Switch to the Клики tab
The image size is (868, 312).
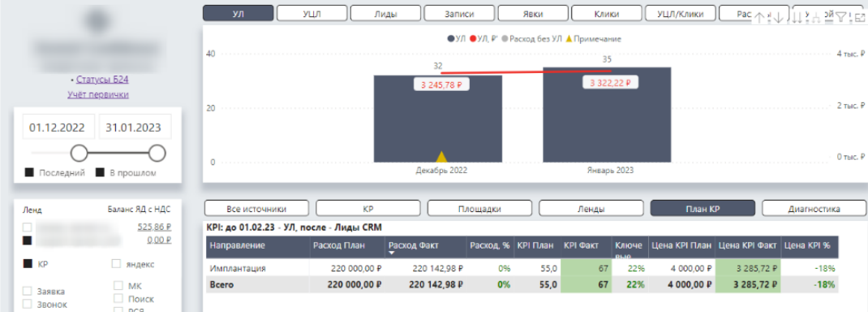[607, 13]
